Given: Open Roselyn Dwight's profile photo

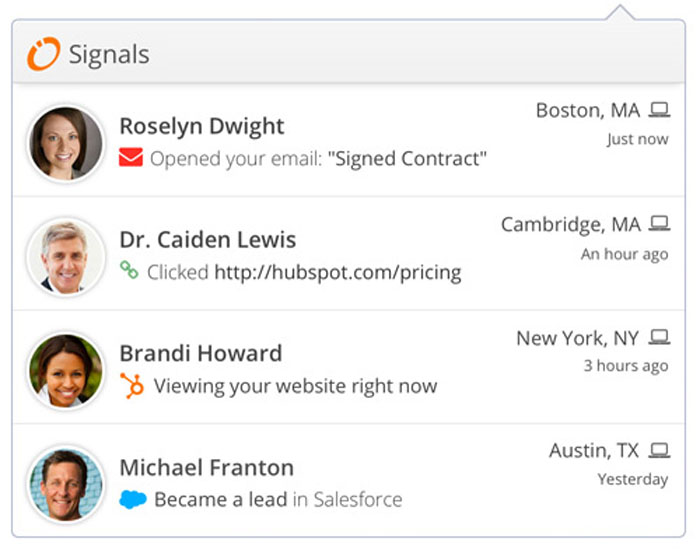Looking at the screenshot, I should [x=66, y=143].
